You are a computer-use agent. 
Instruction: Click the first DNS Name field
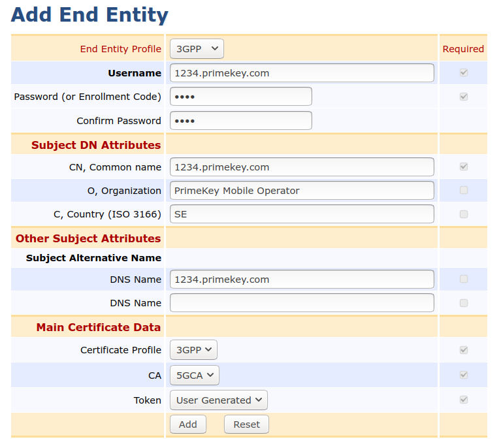[302, 280]
